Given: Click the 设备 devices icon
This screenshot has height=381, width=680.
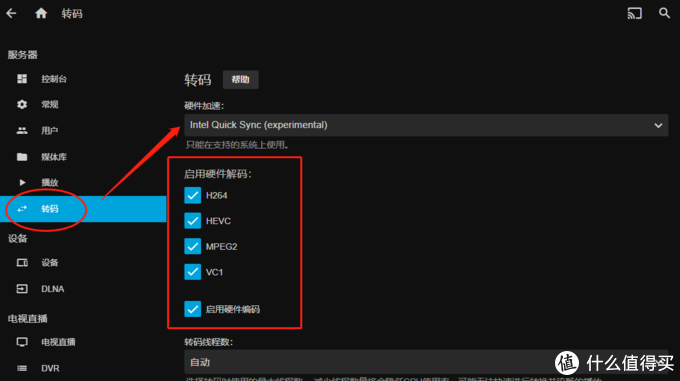Looking at the screenshot, I should click(22, 263).
